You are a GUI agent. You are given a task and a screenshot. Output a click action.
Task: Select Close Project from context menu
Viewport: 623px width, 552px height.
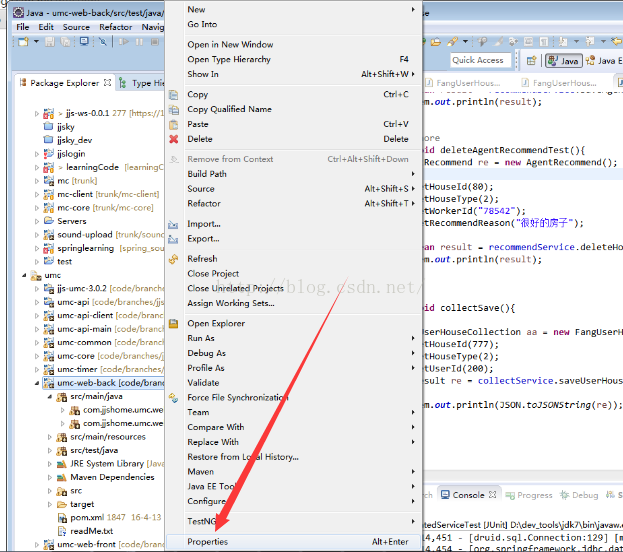tap(293, 274)
